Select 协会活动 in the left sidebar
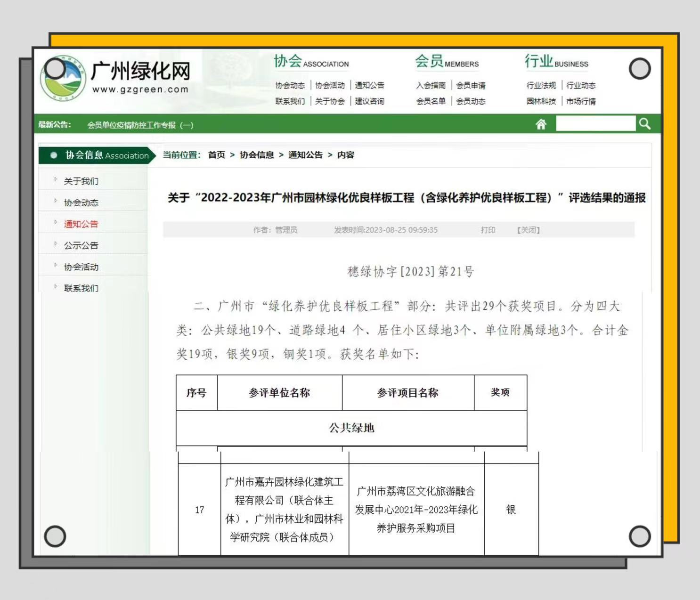This screenshot has width=700, height=600. [81, 267]
